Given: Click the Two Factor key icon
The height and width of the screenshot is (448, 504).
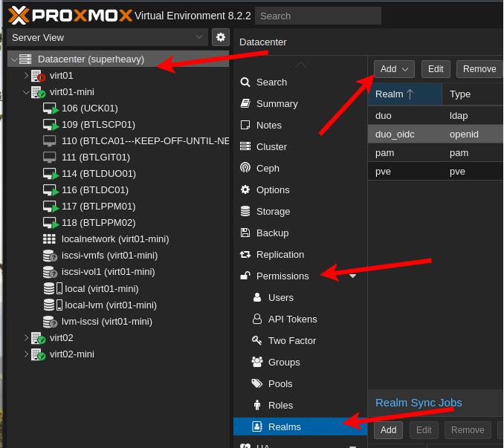Looking at the screenshot, I should tap(257, 340).
